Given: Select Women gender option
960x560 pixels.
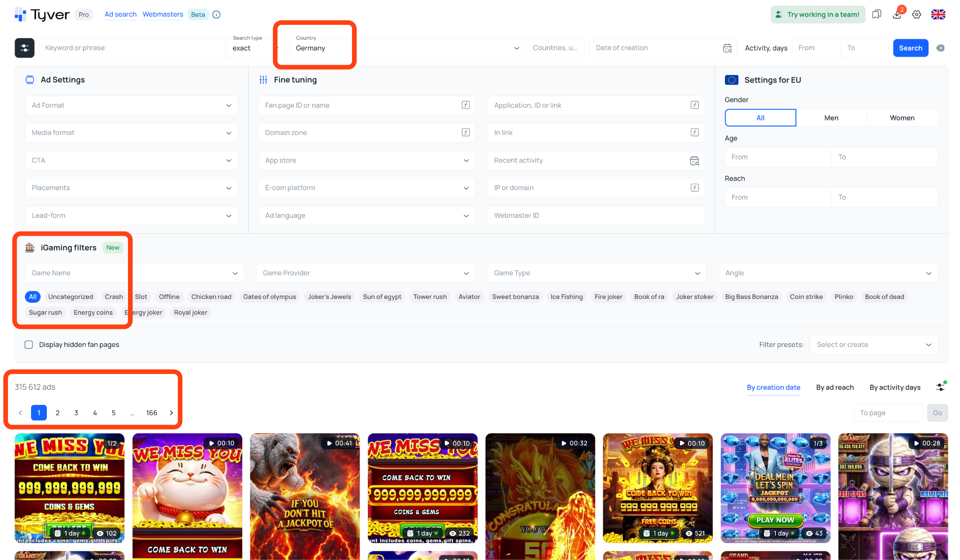Looking at the screenshot, I should click(902, 118).
